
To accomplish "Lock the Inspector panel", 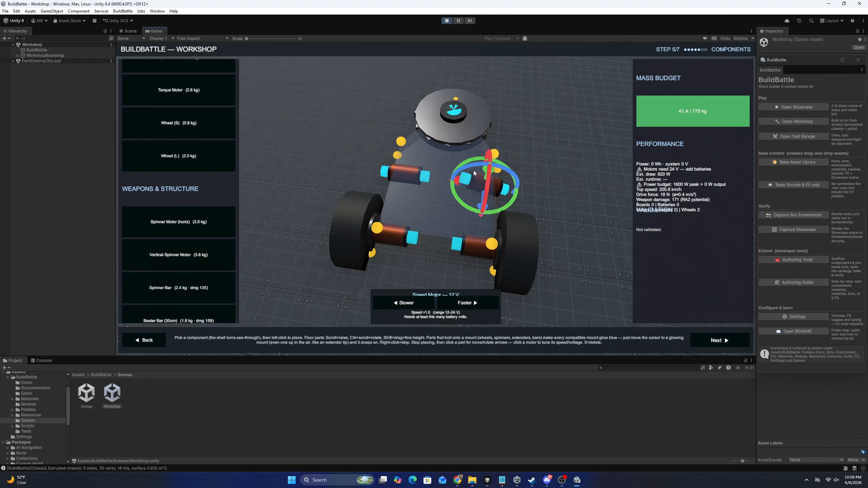I will 857,31.
